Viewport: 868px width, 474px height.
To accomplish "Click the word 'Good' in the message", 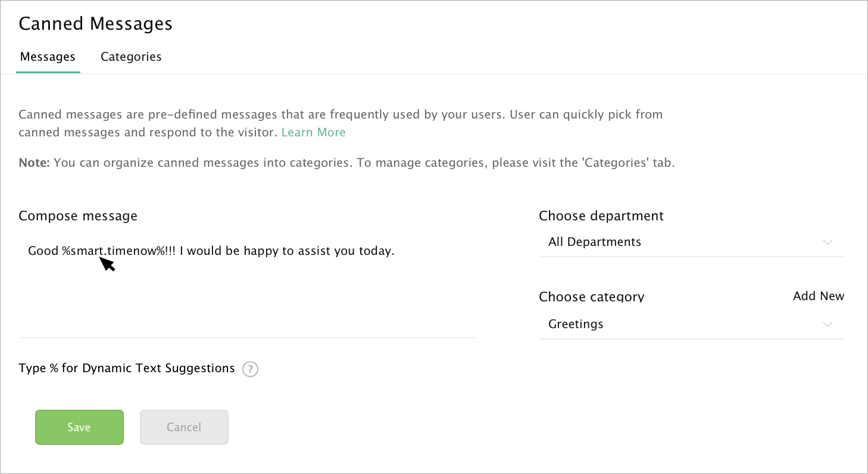I will pos(43,251).
